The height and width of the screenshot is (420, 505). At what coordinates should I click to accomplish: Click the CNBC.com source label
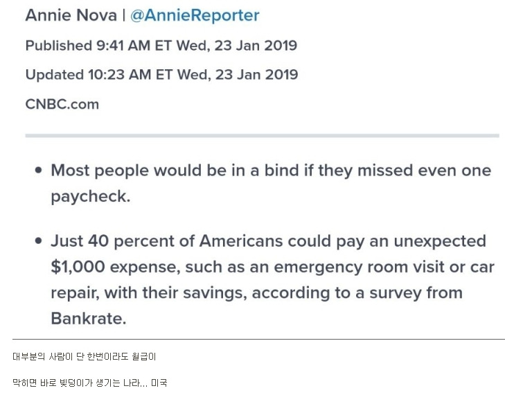point(62,104)
